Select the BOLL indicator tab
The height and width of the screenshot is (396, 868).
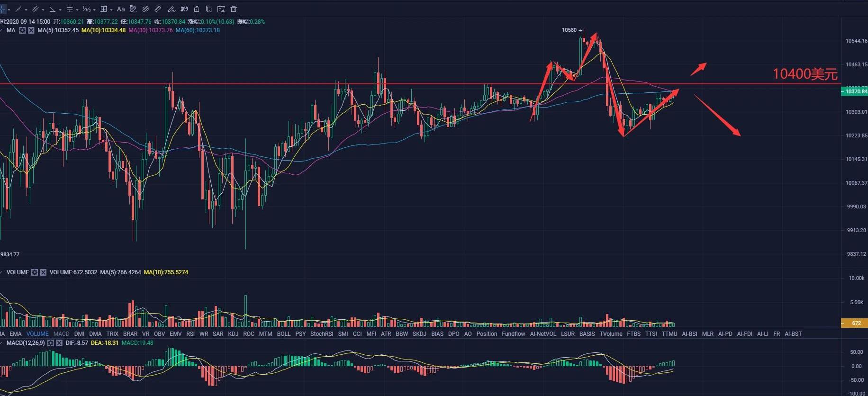click(x=283, y=334)
